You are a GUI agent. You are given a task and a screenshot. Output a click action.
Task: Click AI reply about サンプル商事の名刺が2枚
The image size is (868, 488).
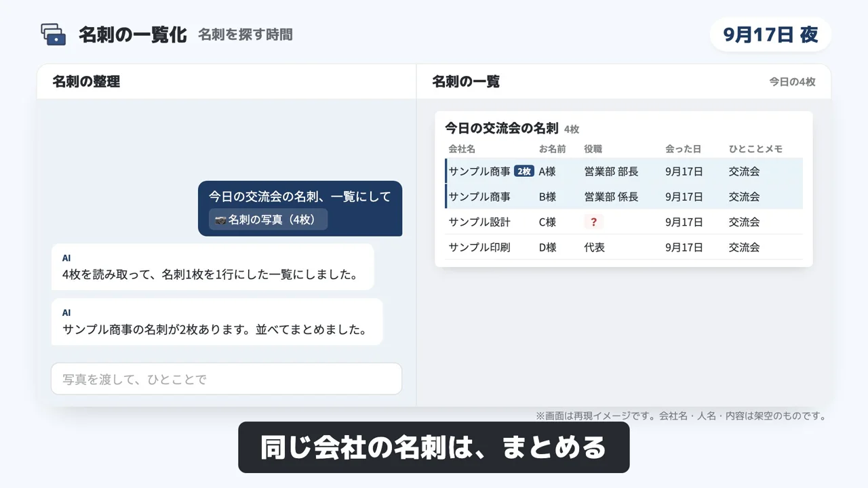(217, 322)
